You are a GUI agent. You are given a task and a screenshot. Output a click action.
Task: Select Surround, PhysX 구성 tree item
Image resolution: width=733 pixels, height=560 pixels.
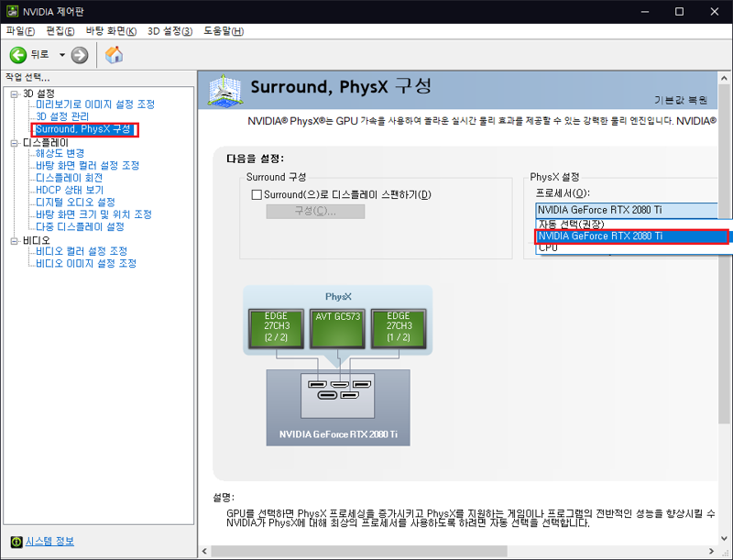pyautogui.click(x=85, y=129)
